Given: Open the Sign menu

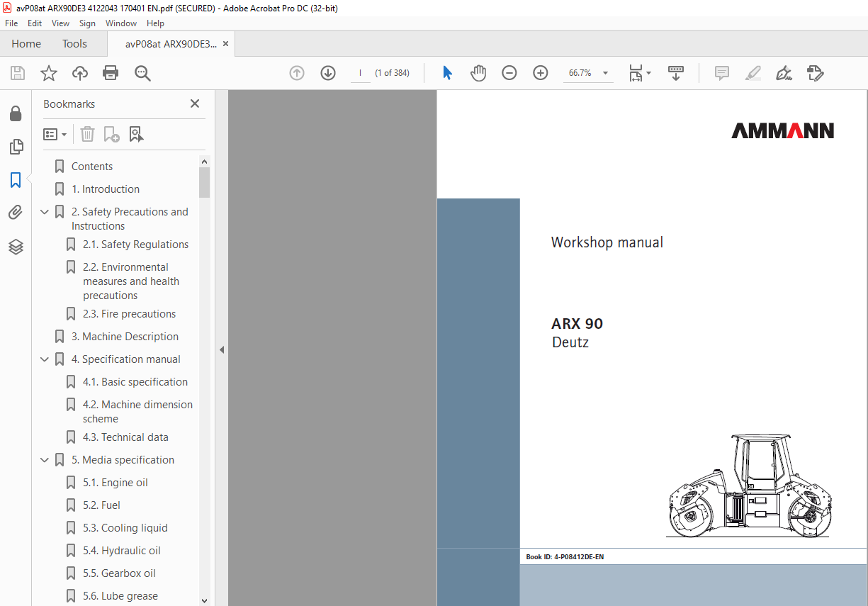Looking at the screenshot, I should click(x=87, y=23).
